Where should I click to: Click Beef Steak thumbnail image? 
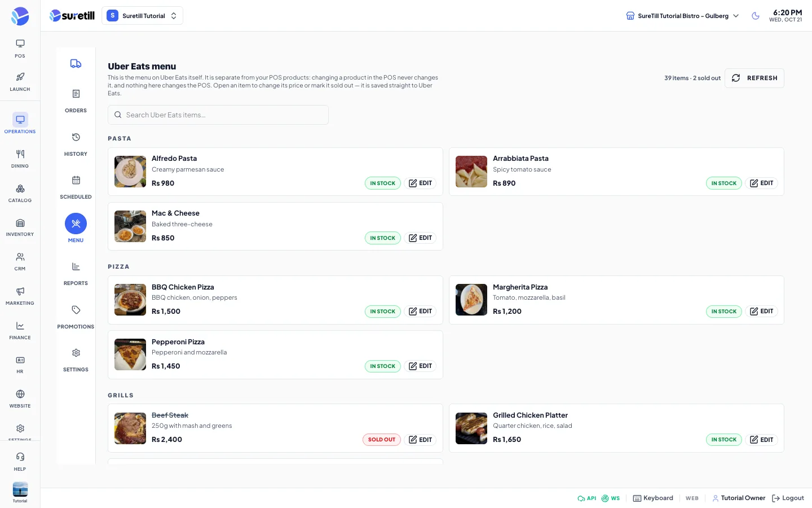click(x=130, y=428)
